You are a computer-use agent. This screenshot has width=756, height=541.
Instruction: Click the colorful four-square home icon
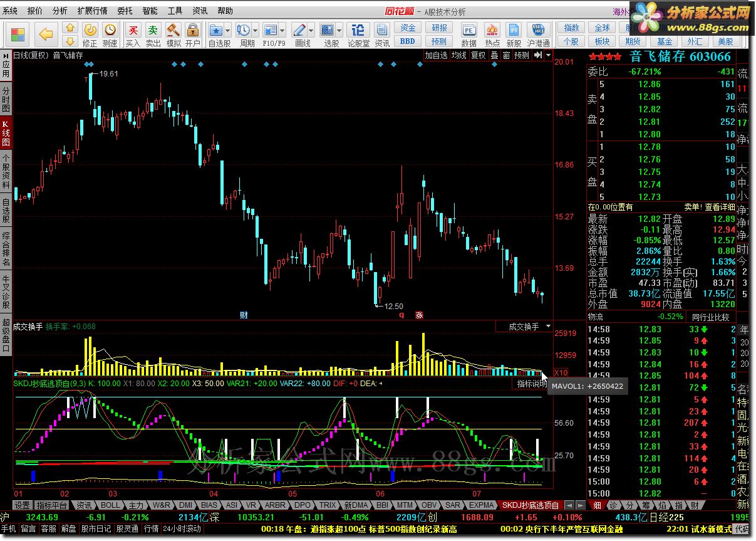18,33
